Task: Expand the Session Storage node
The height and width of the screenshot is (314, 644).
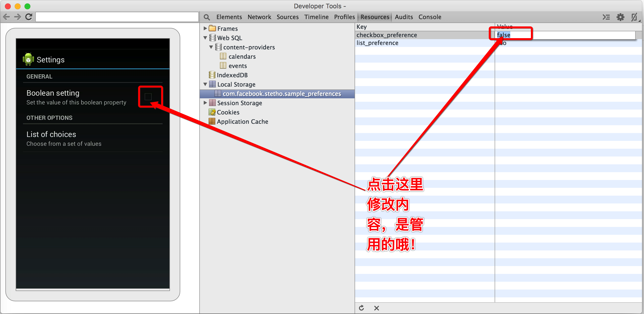Action: [x=205, y=103]
